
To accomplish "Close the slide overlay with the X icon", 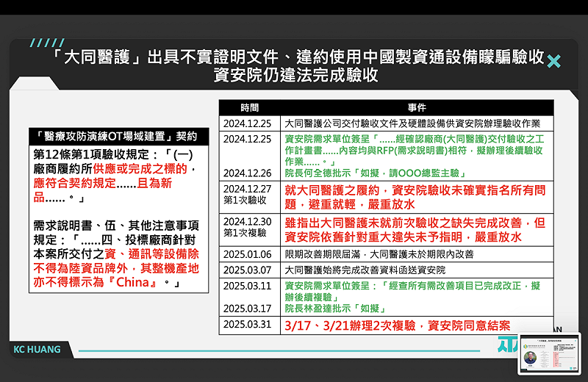I will (x=553, y=61).
